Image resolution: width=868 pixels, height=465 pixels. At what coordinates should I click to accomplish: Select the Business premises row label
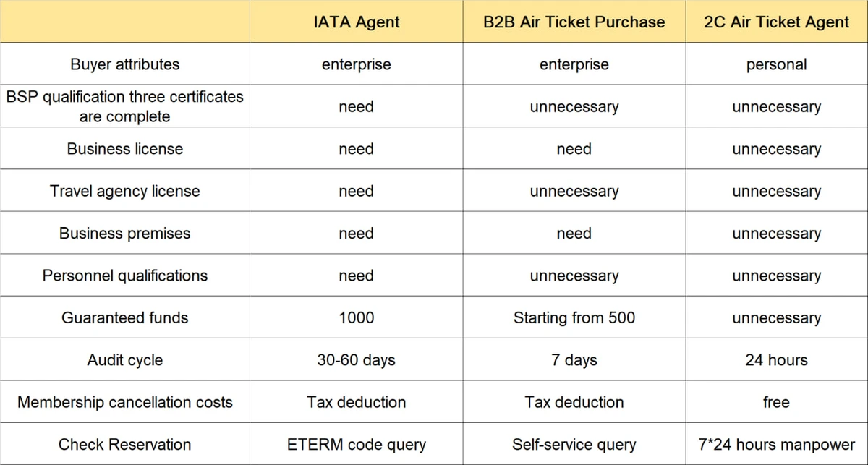click(x=124, y=234)
